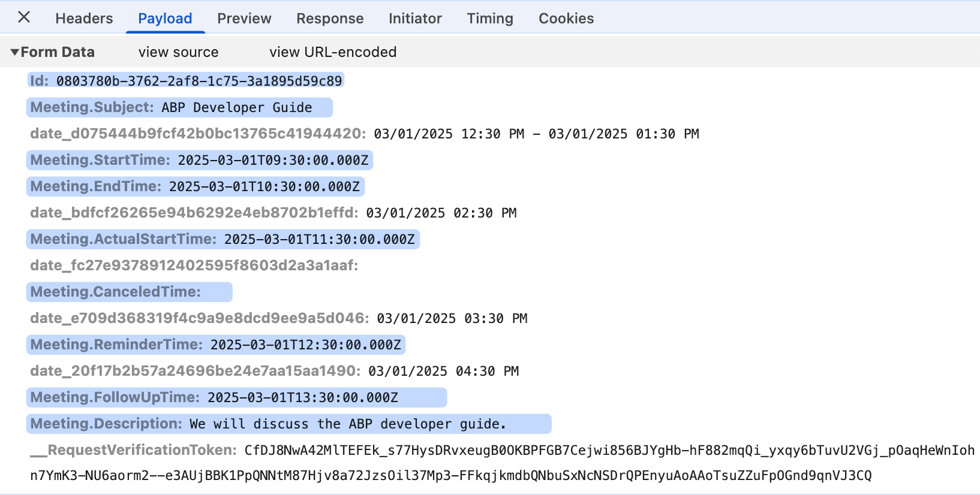The image size is (980, 495).
Task: Select the Meeting.Subject entry
Action: (179, 107)
